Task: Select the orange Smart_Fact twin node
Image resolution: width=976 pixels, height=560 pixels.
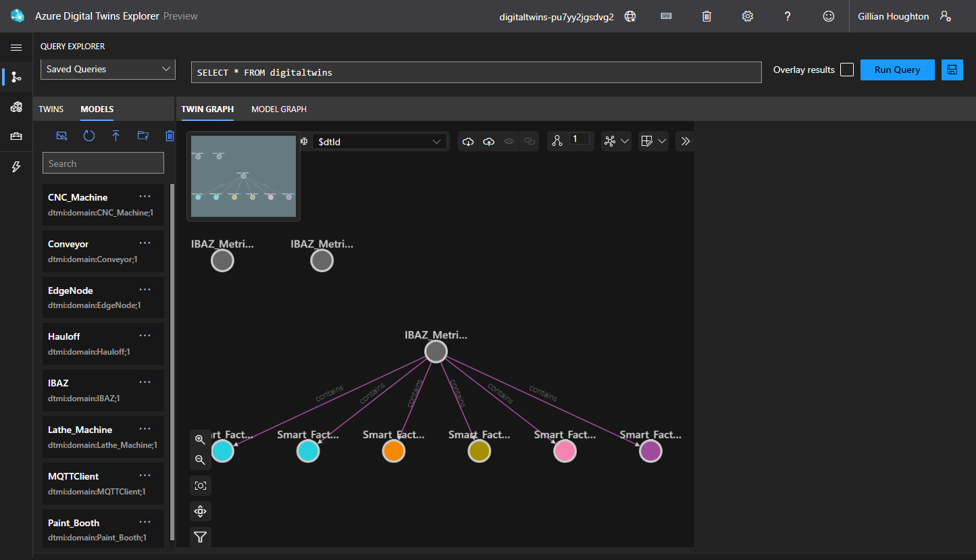Action: tap(393, 451)
